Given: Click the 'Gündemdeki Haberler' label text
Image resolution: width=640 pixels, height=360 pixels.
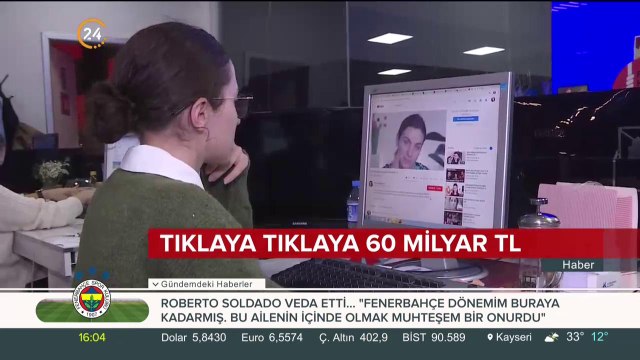Looking at the screenshot, I should coord(206,284).
